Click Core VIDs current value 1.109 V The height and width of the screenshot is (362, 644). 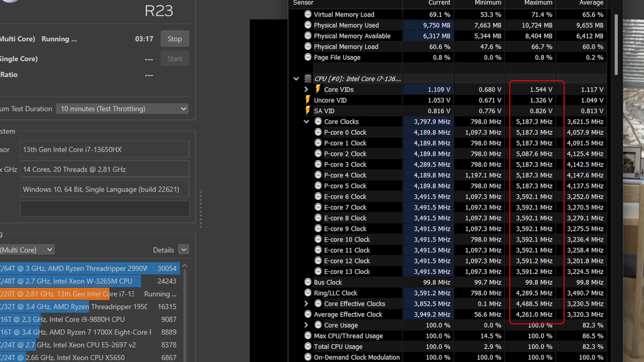click(439, 90)
